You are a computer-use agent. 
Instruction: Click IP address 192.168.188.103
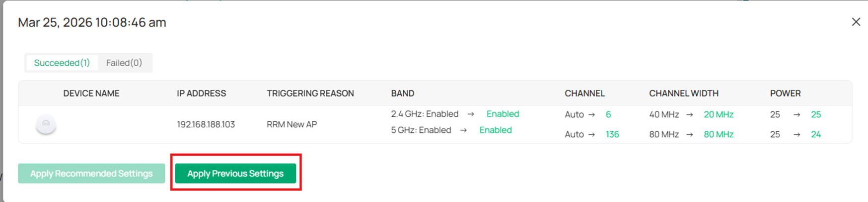(x=206, y=124)
